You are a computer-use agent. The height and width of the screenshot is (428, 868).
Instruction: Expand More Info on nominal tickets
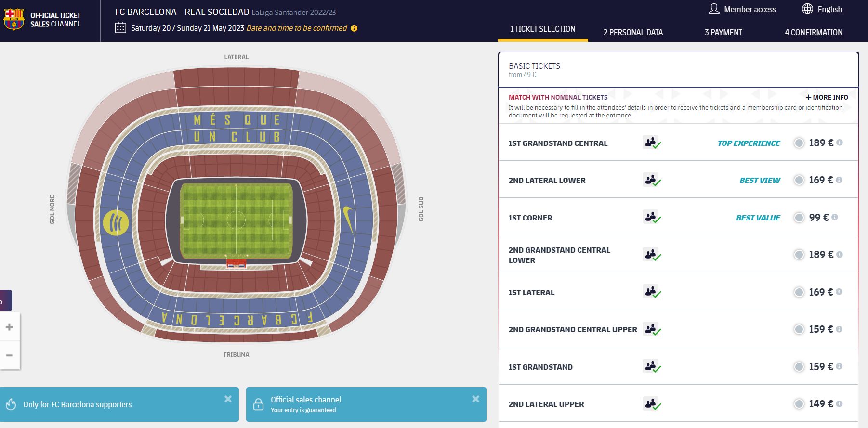coord(827,97)
